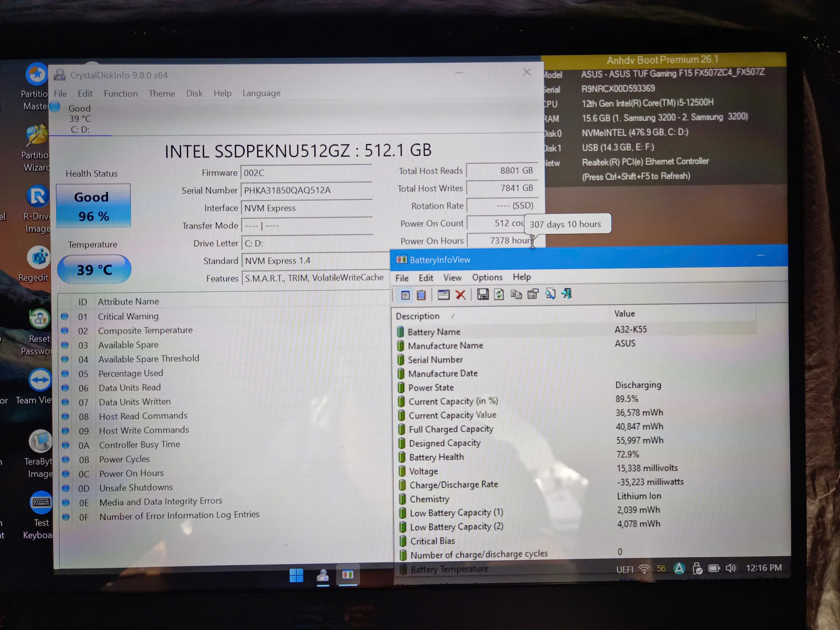Open the CrystalDiskInfo File menu
Image resolution: width=840 pixels, height=630 pixels.
point(60,94)
